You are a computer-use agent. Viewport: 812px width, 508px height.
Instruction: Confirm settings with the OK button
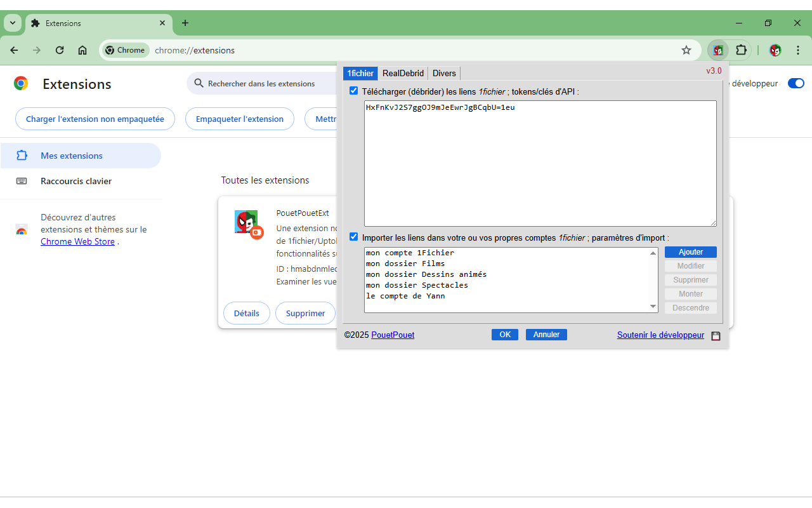coord(504,334)
